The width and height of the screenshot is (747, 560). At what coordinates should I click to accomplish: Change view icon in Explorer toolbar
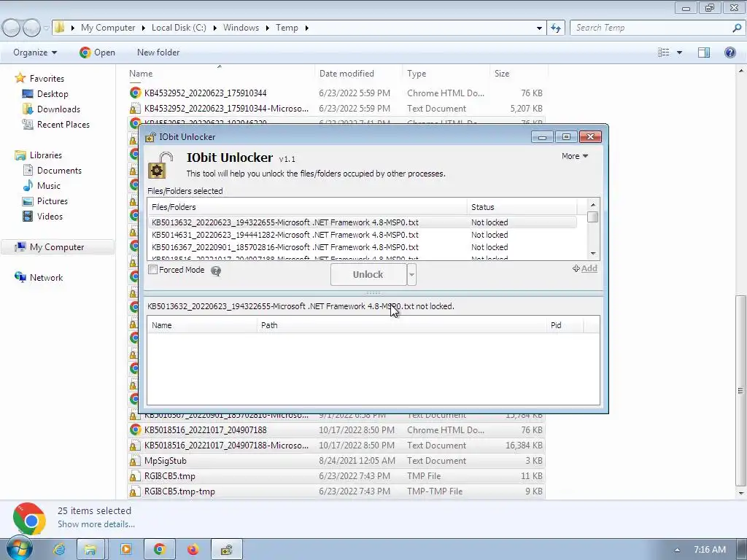click(x=664, y=52)
